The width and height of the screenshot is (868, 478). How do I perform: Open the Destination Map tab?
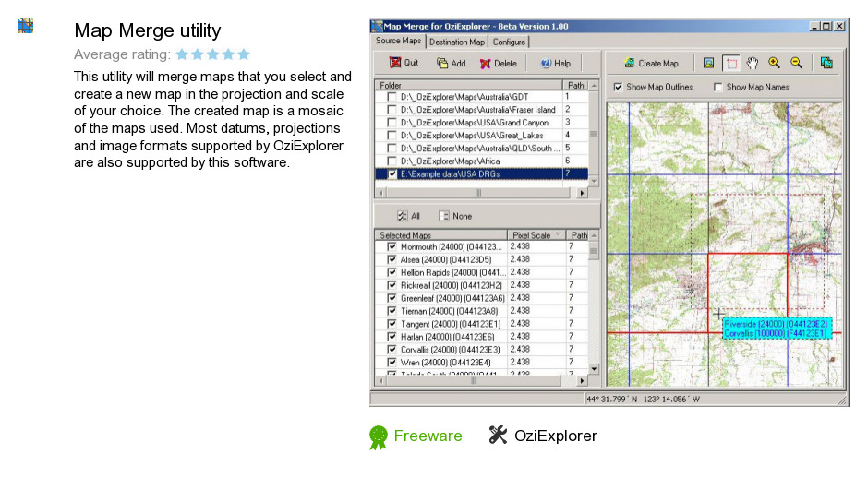(x=457, y=42)
